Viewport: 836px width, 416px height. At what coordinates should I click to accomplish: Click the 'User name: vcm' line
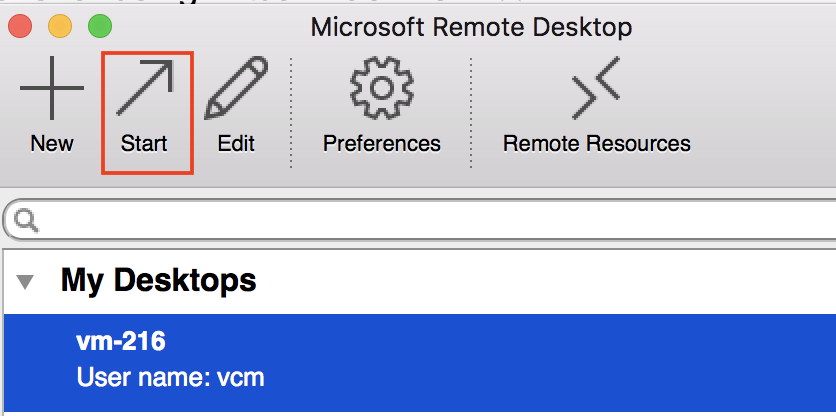click(x=171, y=378)
